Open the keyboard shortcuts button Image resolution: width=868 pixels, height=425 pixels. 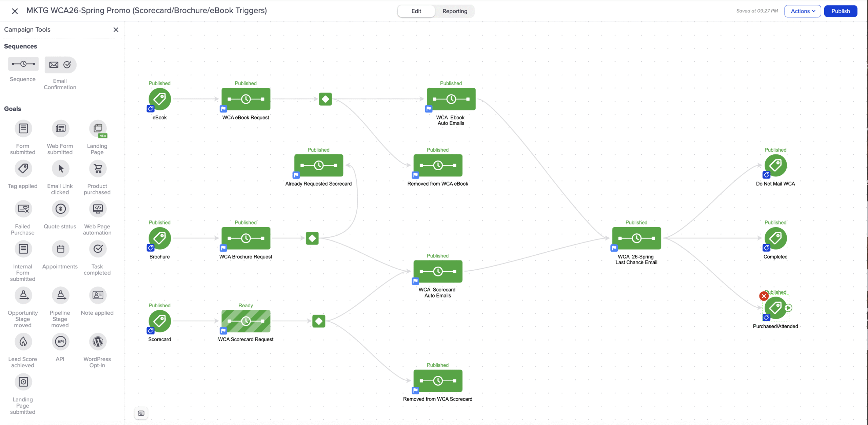[141, 413]
